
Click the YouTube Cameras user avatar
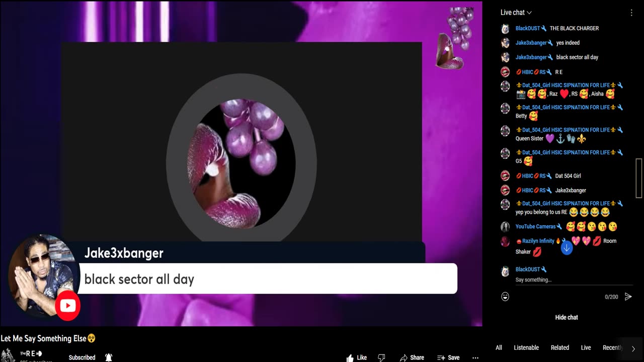pyautogui.click(x=505, y=227)
